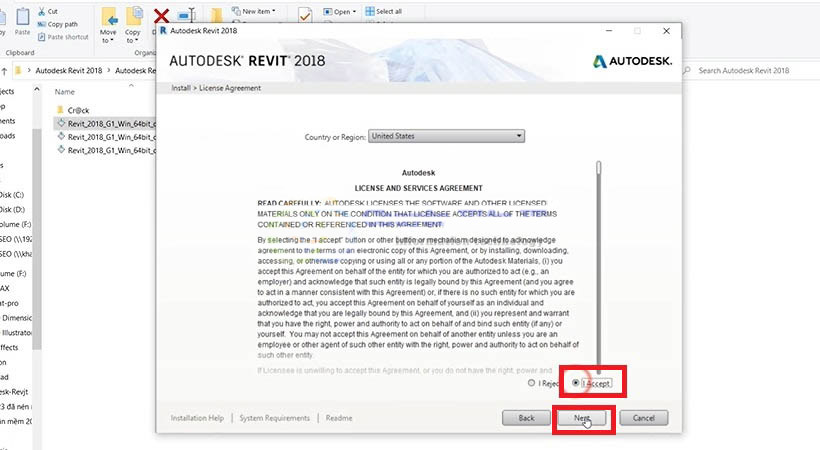Select the last Revit_2018_G1_Win_64bit file in list

(106, 150)
